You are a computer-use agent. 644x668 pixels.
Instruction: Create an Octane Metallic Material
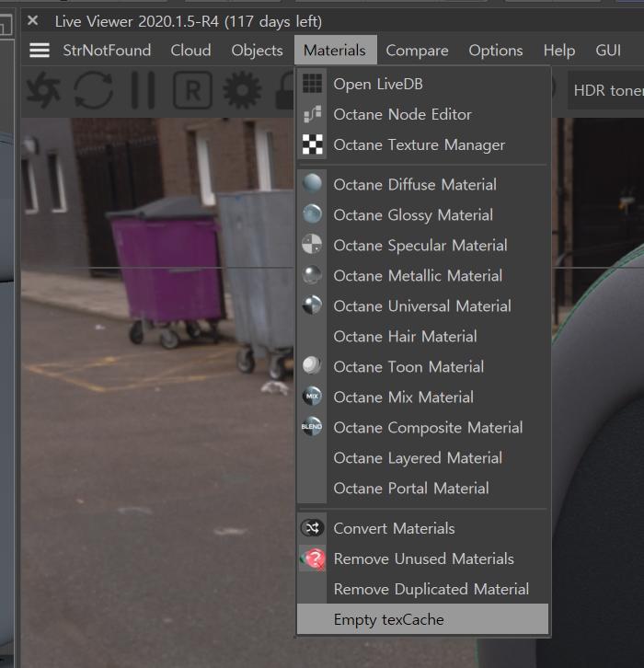coord(422,276)
